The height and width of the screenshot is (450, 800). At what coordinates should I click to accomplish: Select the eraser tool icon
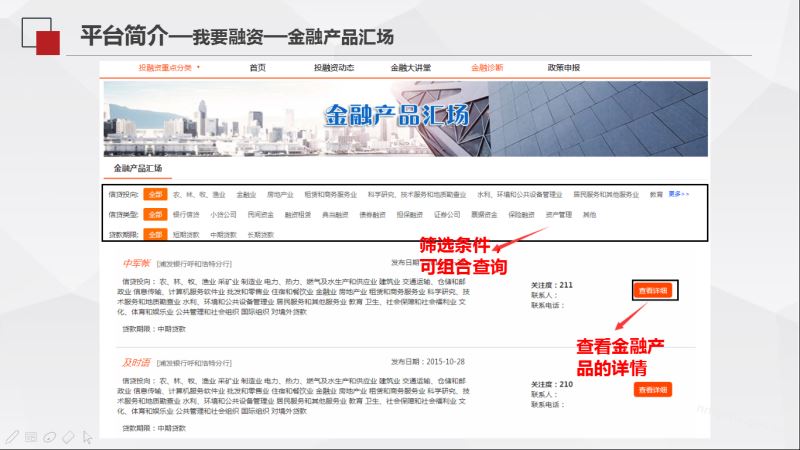[69, 437]
